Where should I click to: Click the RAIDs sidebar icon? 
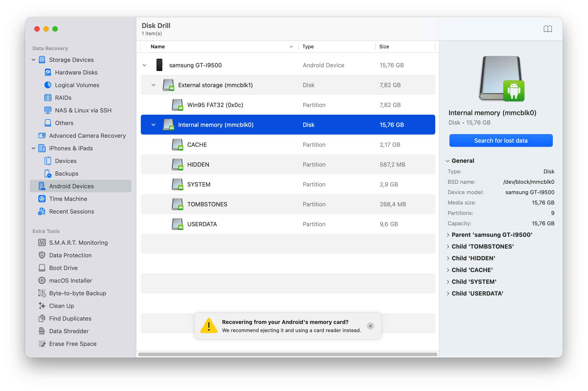tap(48, 98)
